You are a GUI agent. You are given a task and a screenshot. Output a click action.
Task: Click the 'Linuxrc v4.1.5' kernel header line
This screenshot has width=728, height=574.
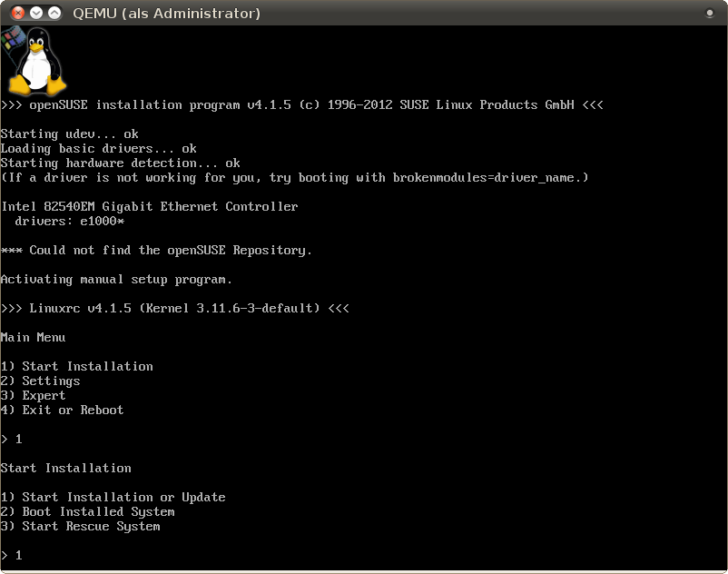pos(175,308)
